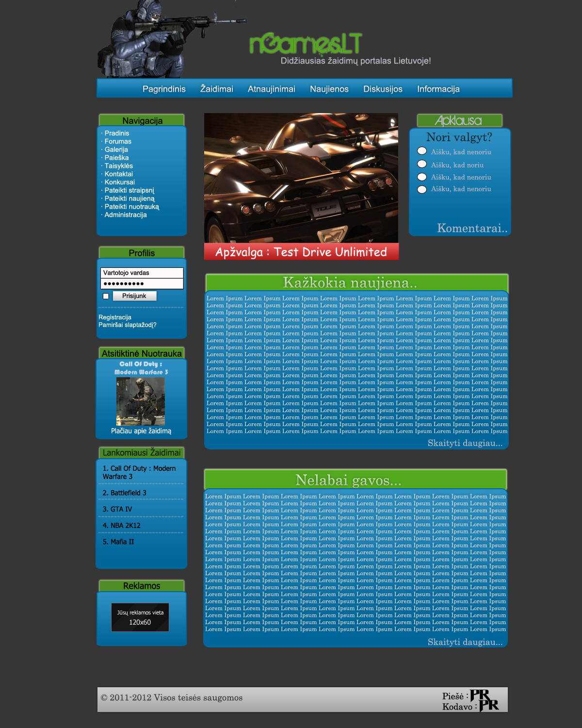Open the Registracija link
This screenshot has height=728, width=582.
click(x=115, y=317)
